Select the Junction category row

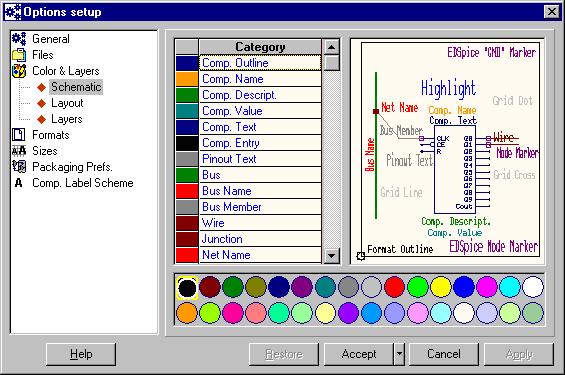pyautogui.click(x=260, y=239)
